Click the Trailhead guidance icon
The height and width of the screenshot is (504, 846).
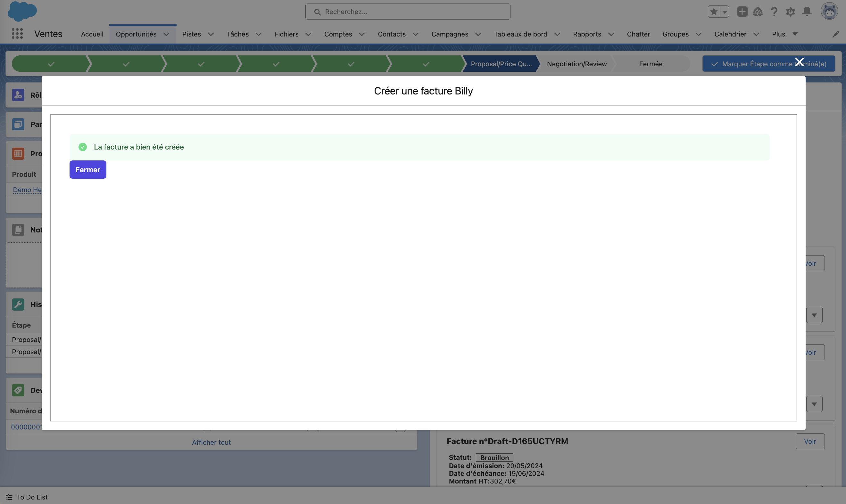click(x=758, y=12)
